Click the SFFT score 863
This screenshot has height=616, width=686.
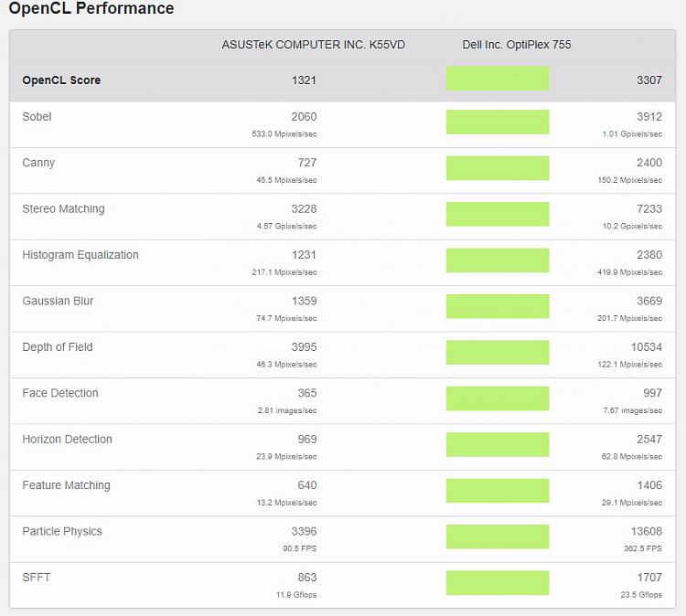coord(307,578)
